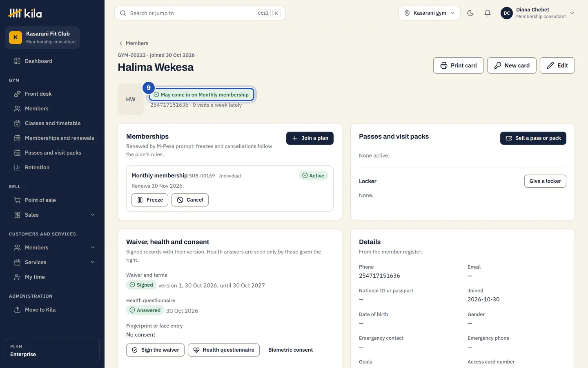Click phone number under Details
Image resolution: width=588 pixels, height=368 pixels.
point(379,276)
